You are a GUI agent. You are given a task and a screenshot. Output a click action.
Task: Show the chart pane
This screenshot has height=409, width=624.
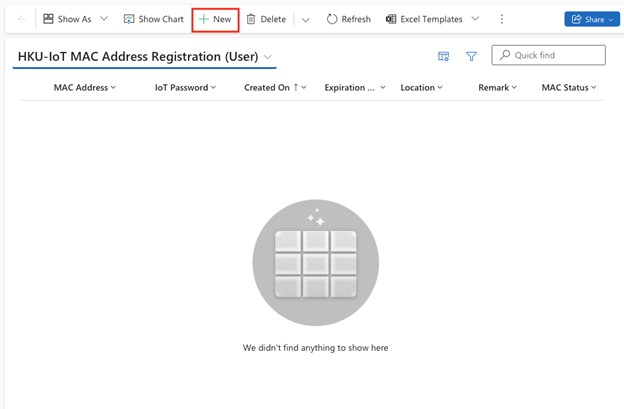pos(153,19)
